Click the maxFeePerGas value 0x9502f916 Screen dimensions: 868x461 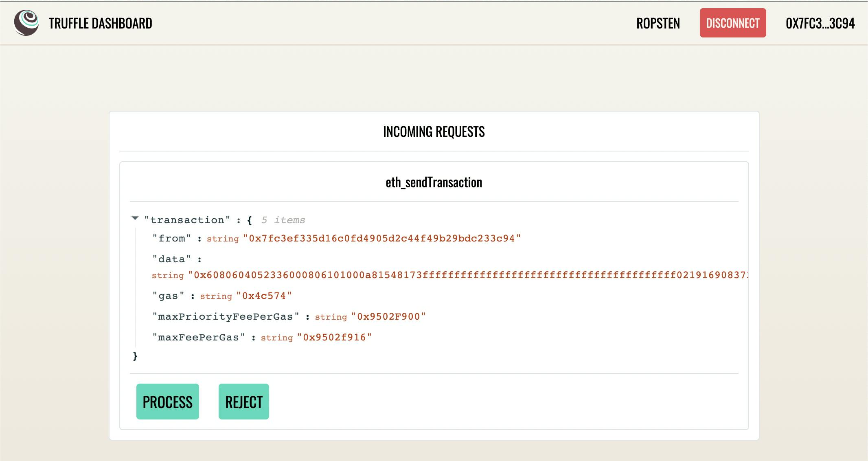[334, 337]
